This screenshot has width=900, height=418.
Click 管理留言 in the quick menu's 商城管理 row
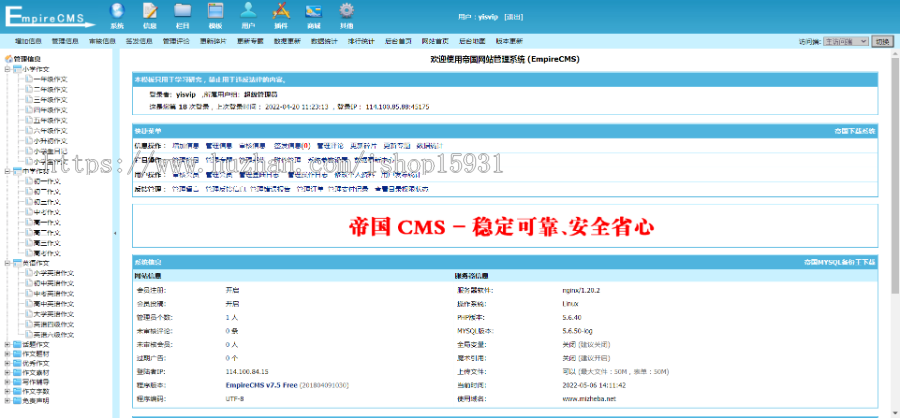pyautogui.click(x=185, y=189)
